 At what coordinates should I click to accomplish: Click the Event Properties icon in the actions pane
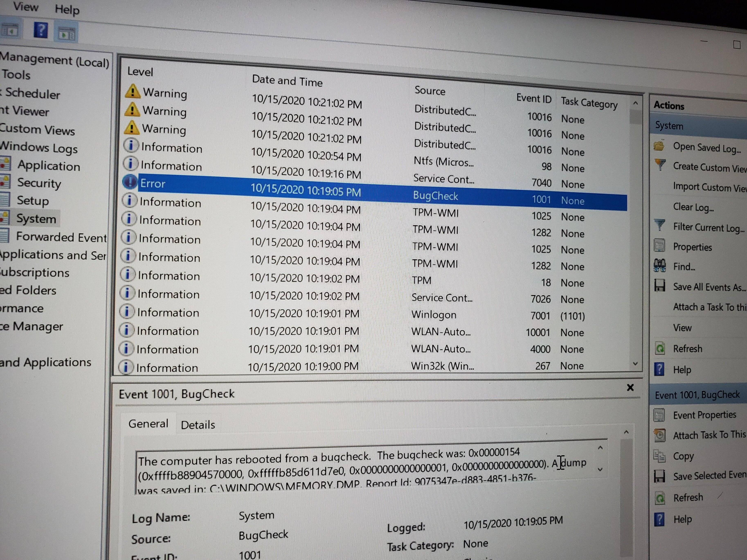pos(659,415)
